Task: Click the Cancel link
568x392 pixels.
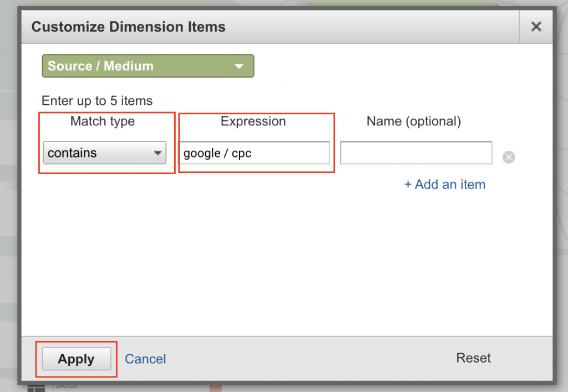Action: pyautogui.click(x=145, y=359)
